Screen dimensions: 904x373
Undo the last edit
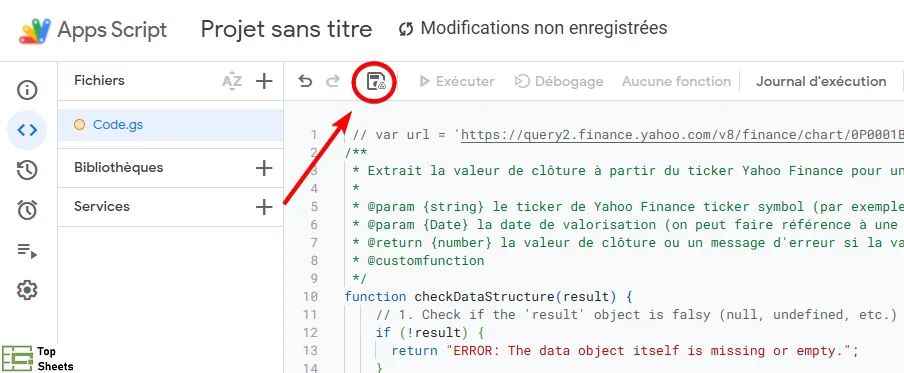(x=305, y=81)
